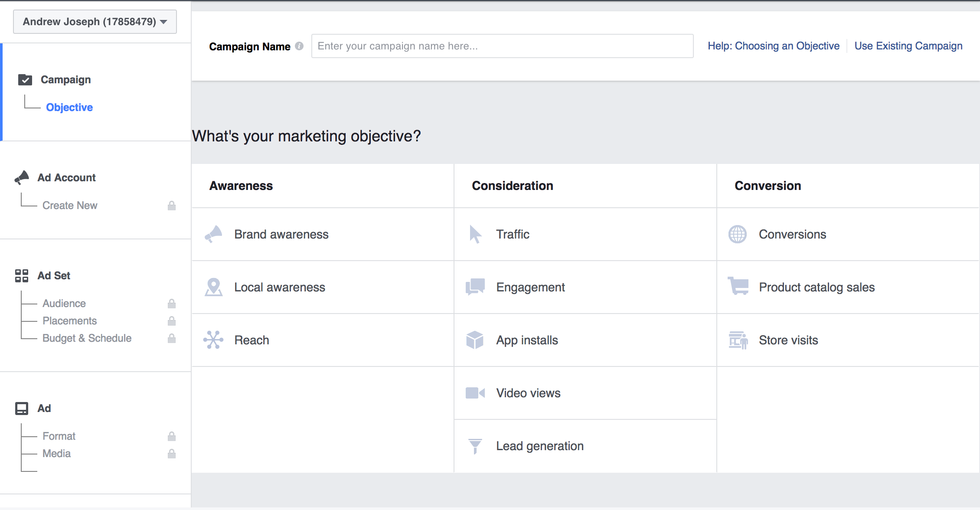Open Help: Choosing an Objective link
Viewport: 980px width, 510px height.
point(773,46)
